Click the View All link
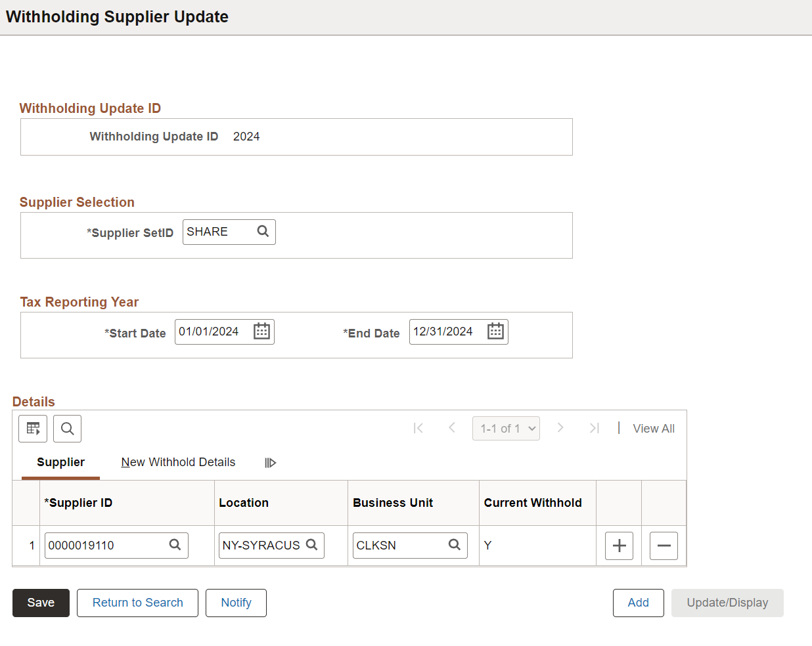Image resolution: width=812 pixels, height=646 pixels. click(653, 429)
